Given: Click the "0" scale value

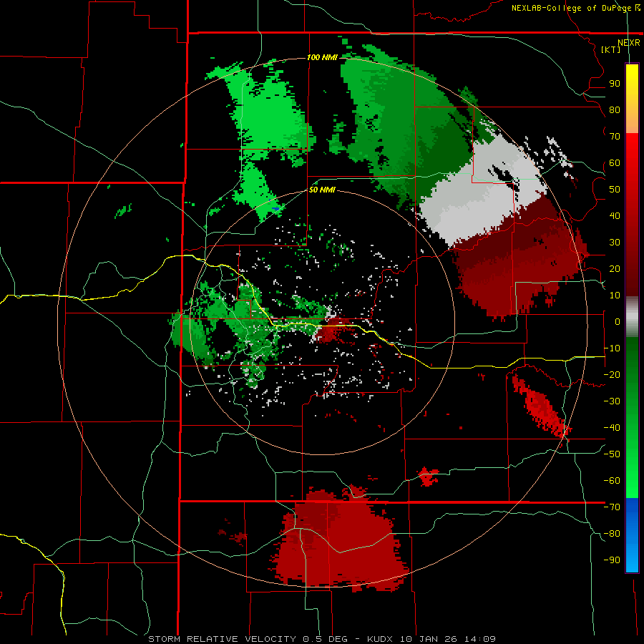Looking at the screenshot, I should tap(618, 322).
